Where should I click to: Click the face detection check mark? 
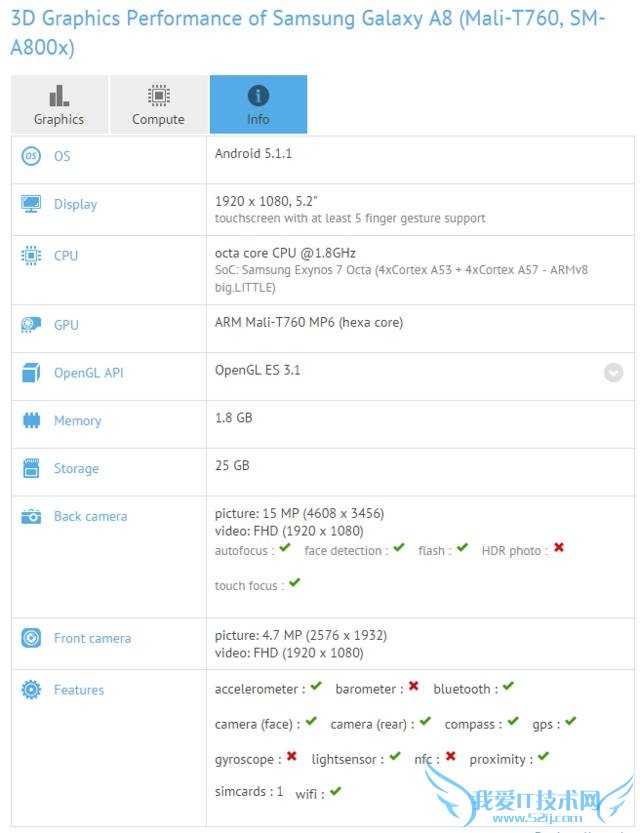[x=399, y=547]
